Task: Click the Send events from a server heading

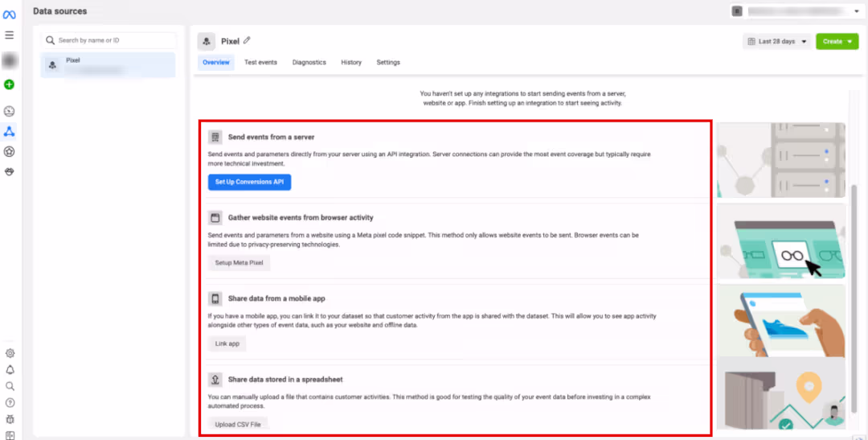Action: click(272, 137)
